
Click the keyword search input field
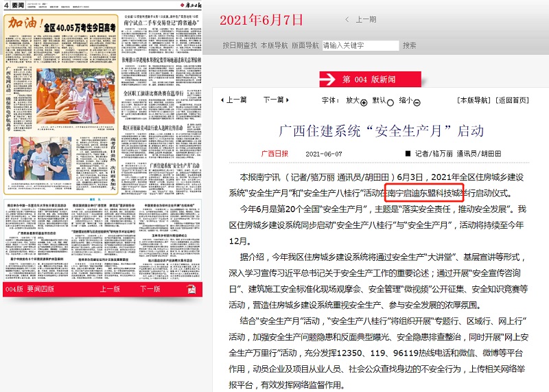coord(360,45)
